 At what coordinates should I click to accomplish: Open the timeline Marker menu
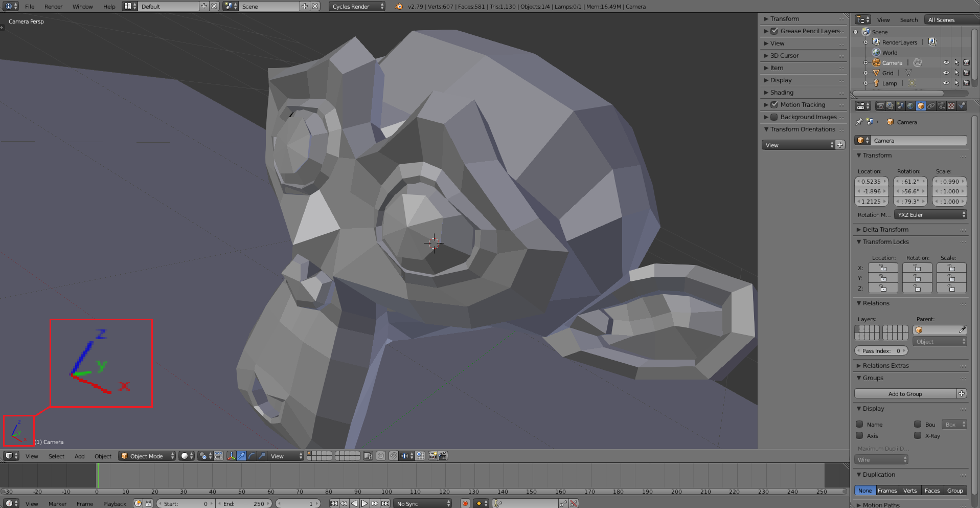click(x=57, y=503)
